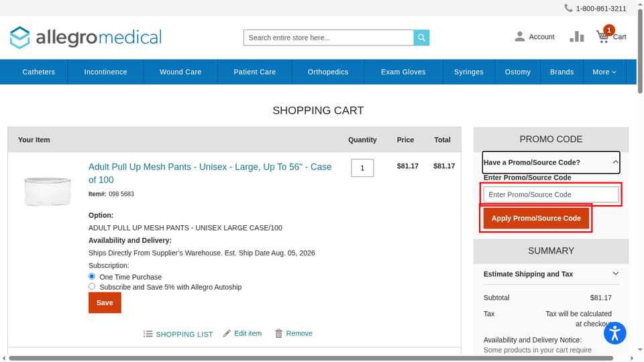Click the Shopping List list icon

click(x=148, y=334)
